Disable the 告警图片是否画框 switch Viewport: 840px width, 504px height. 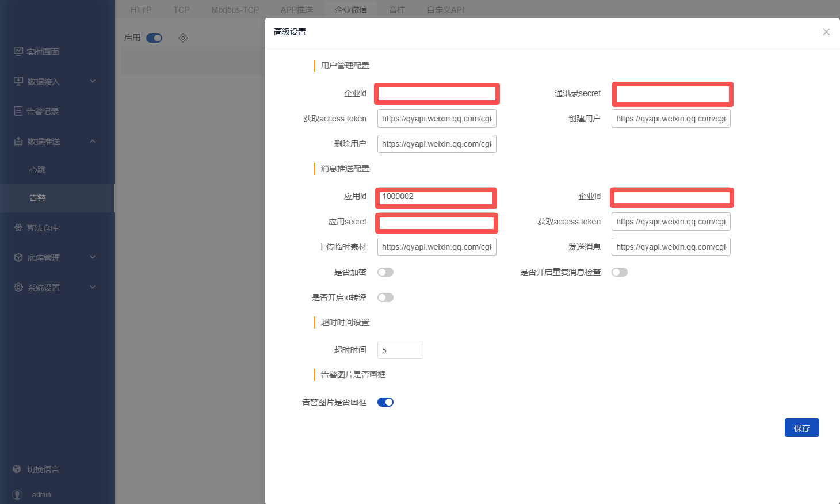(x=385, y=402)
